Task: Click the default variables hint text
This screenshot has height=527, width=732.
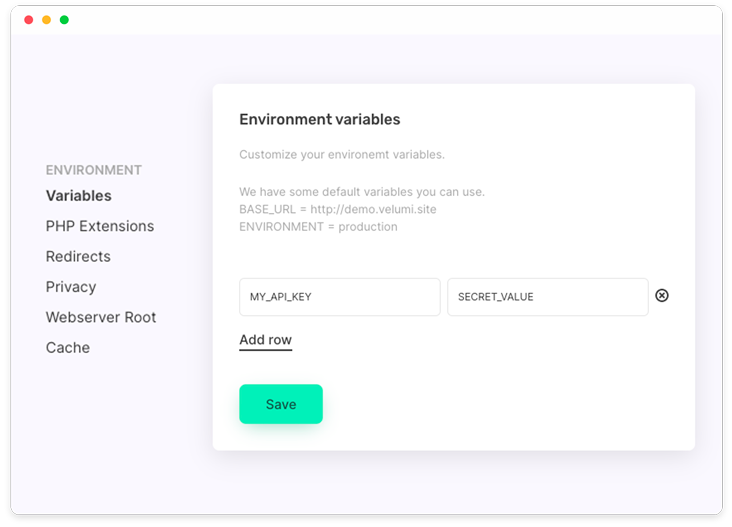Action: click(362, 192)
